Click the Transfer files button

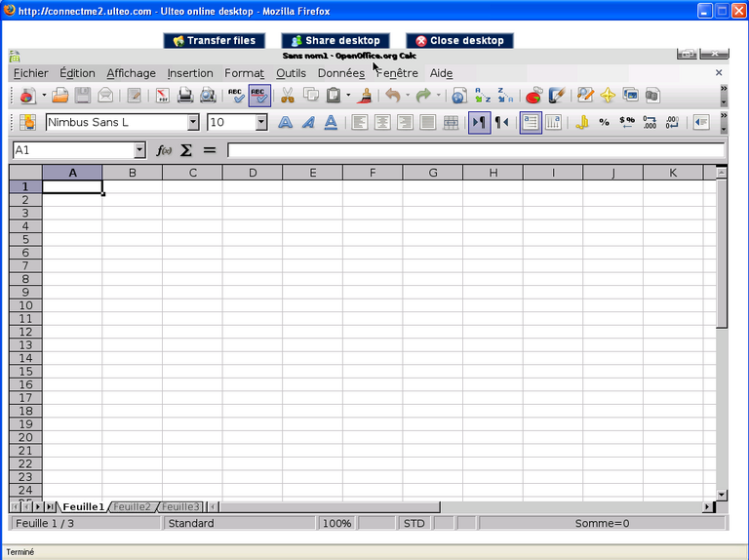pos(214,41)
